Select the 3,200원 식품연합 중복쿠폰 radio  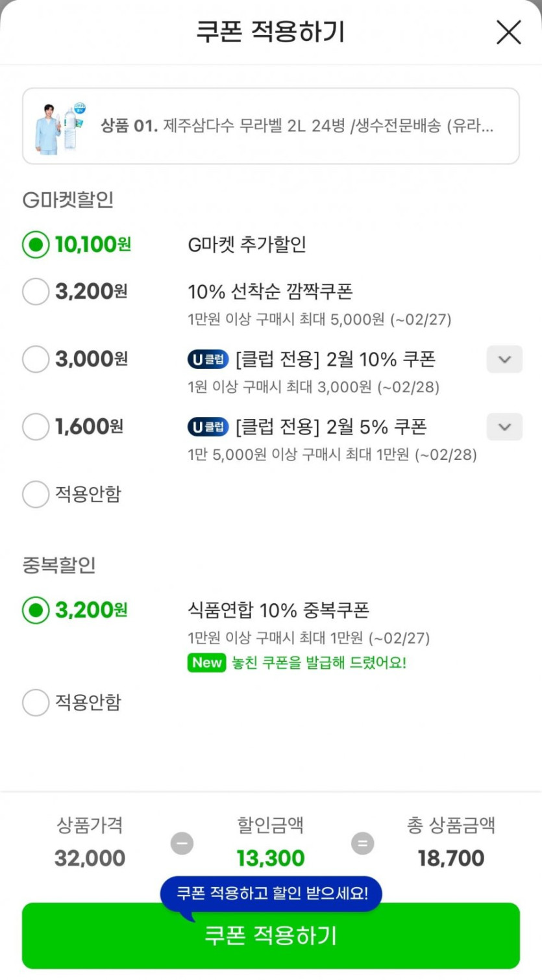coord(36,610)
